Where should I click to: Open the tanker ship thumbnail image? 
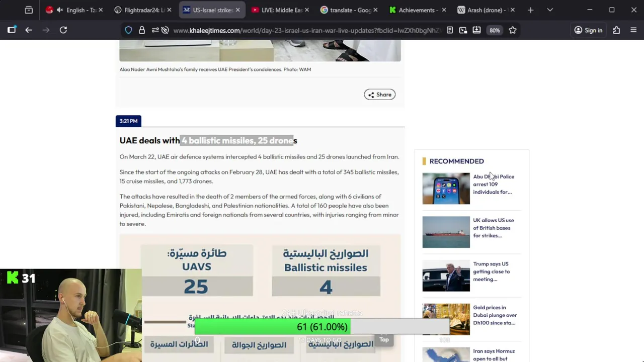click(446, 232)
